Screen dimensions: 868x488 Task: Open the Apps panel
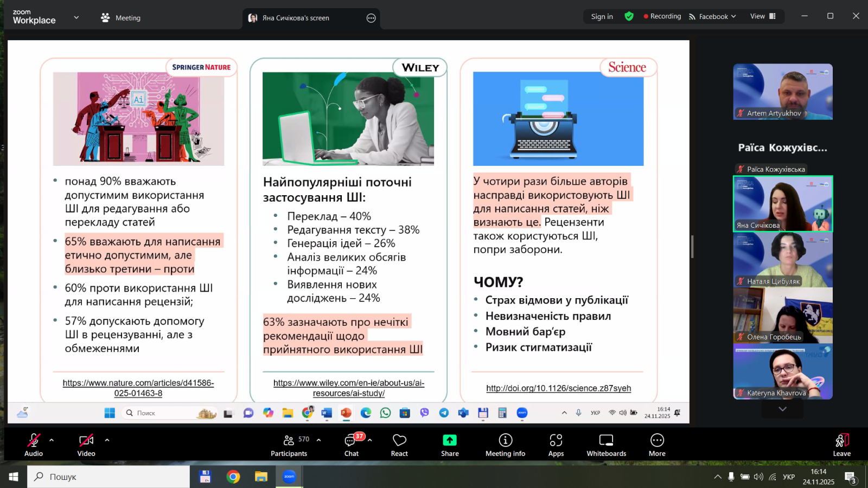[x=556, y=444]
